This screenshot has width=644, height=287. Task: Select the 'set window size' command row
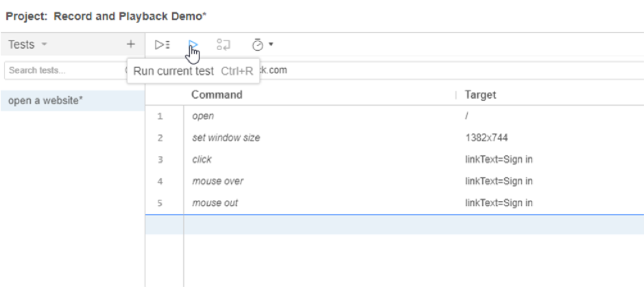pyautogui.click(x=226, y=138)
